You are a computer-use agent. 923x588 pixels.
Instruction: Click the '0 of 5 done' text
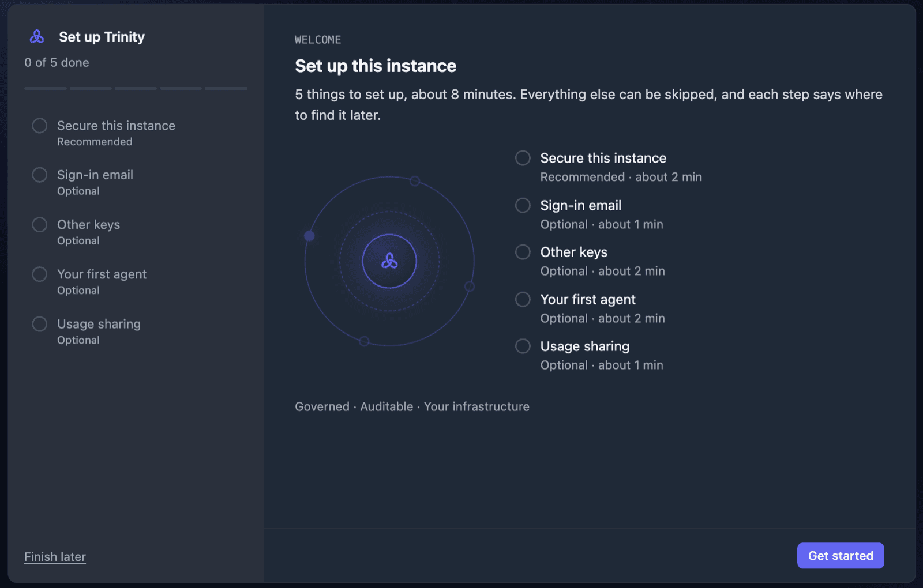click(57, 62)
